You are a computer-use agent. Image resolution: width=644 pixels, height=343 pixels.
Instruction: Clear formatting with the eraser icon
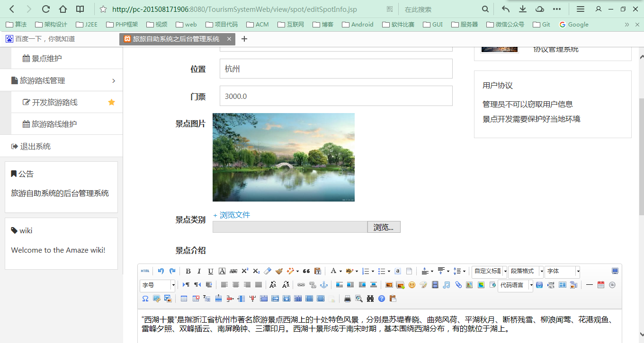tap(268, 271)
